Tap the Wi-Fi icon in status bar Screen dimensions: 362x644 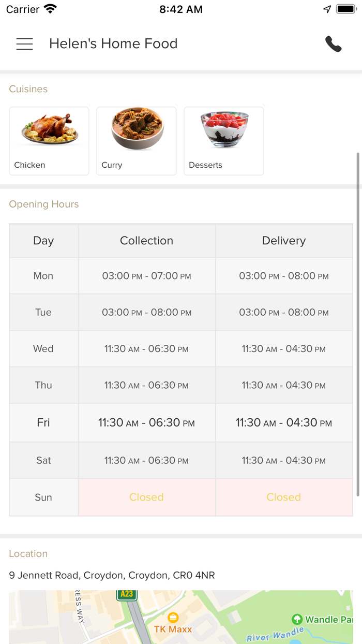50,9
